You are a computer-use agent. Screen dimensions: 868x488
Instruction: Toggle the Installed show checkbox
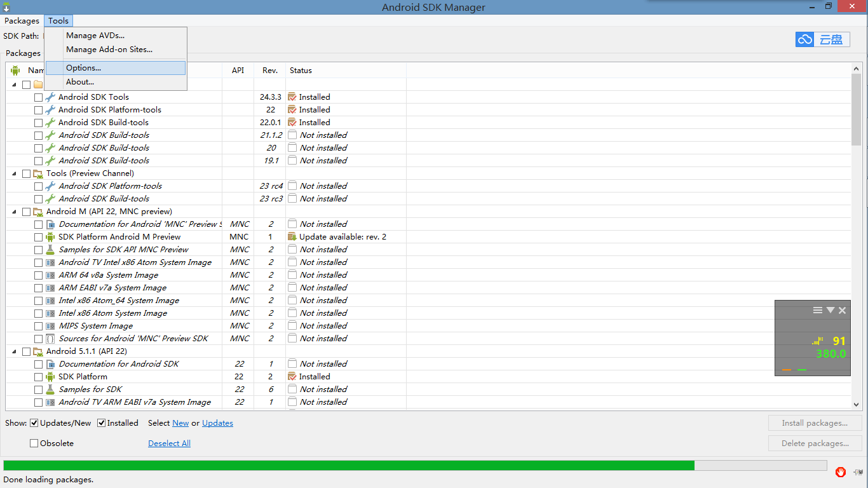tap(101, 423)
